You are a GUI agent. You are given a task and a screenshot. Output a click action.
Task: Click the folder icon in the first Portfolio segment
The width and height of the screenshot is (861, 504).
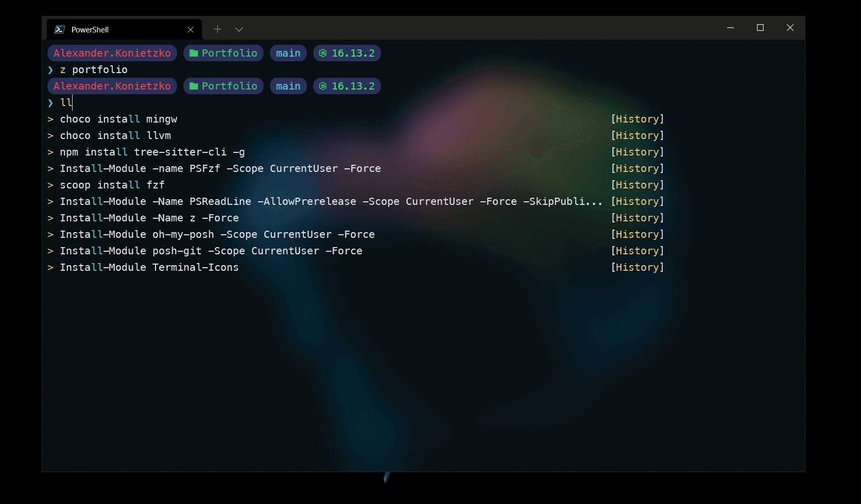(x=194, y=53)
